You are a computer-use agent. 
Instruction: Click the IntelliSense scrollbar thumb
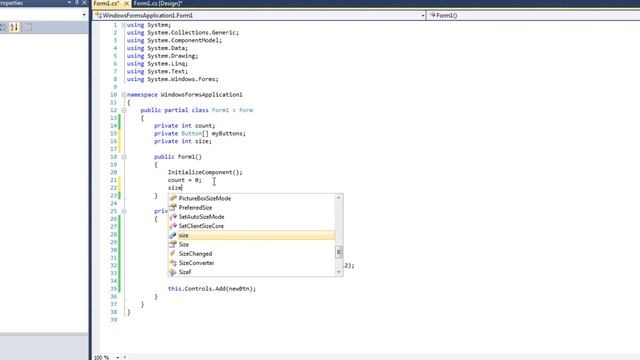click(x=338, y=252)
